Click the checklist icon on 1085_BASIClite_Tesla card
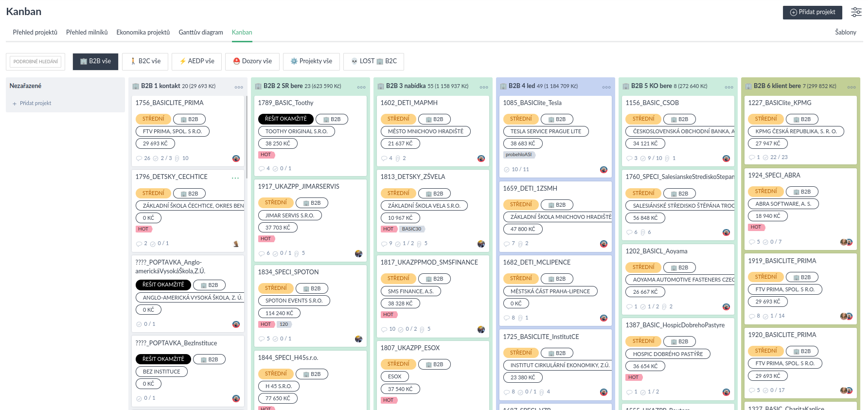868x410 pixels. [507, 170]
